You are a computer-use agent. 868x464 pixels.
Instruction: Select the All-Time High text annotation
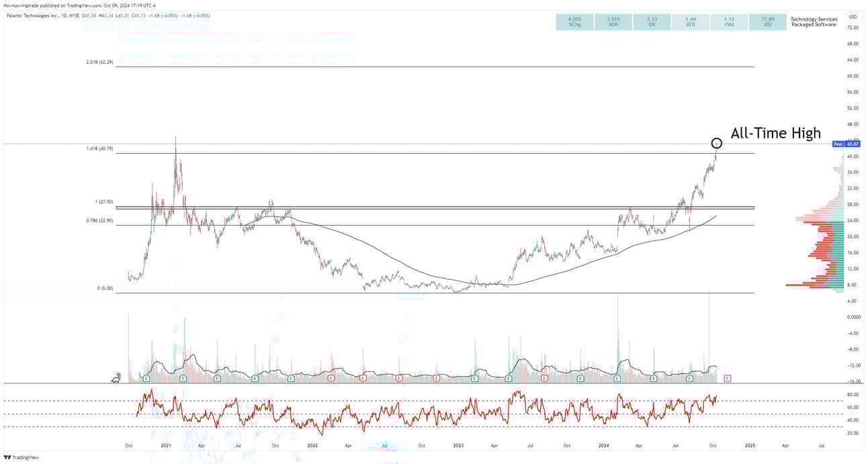[775, 133]
